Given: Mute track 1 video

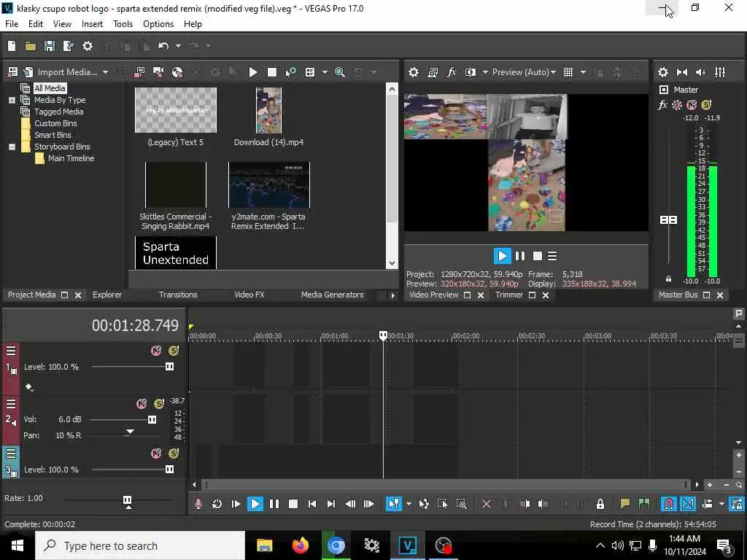Looking at the screenshot, I should pos(156,351).
